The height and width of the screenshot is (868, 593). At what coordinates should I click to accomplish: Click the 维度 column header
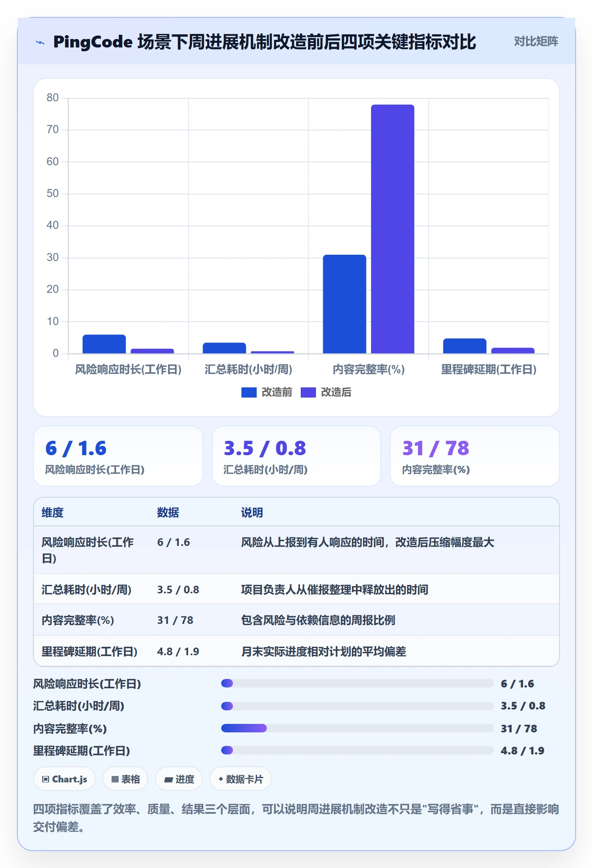click(53, 512)
